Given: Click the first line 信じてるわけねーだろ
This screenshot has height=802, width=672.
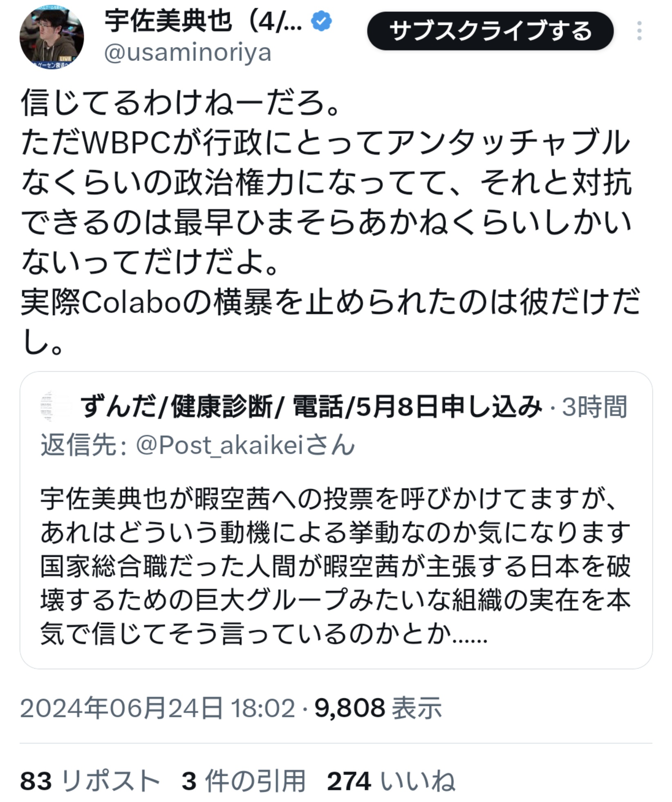Looking at the screenshot, I should 181,102.
